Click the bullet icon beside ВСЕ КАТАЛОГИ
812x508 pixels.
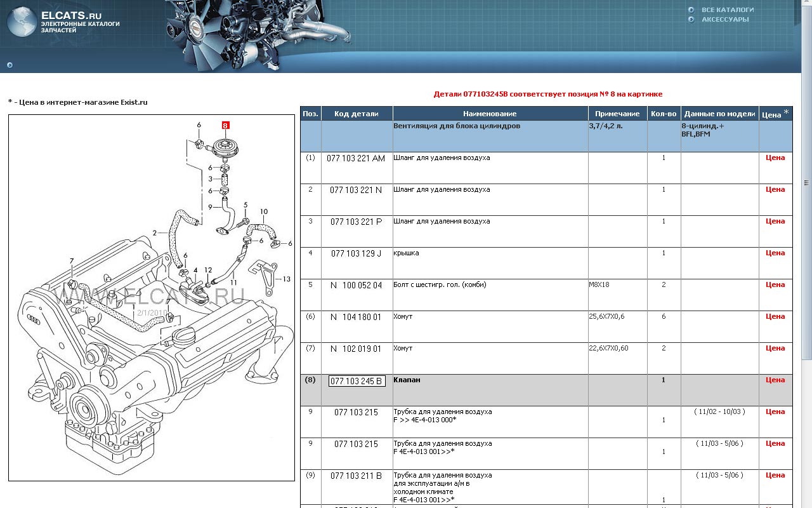tap(691, 10)
